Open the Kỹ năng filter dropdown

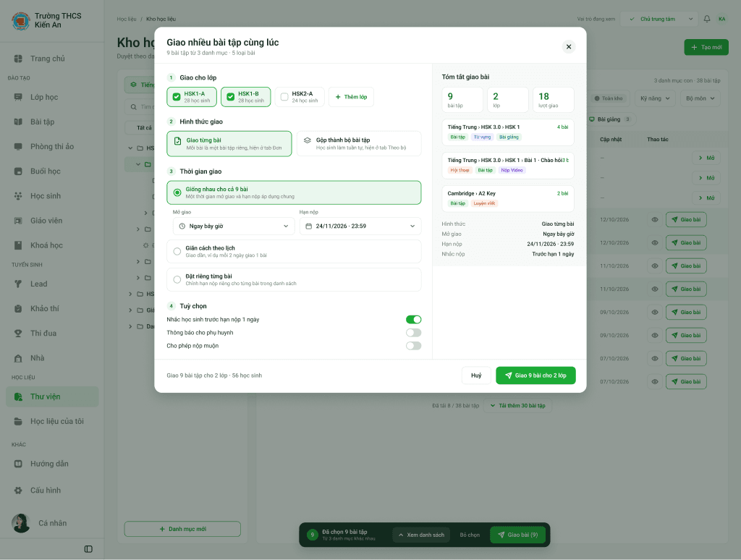tap(655, 98)
